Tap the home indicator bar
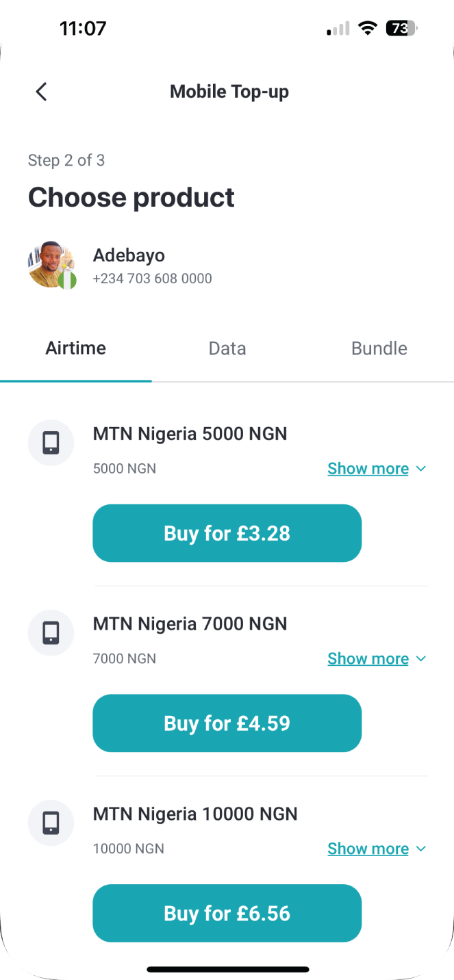This screenshot has height=980, width=454. [227, 968]
